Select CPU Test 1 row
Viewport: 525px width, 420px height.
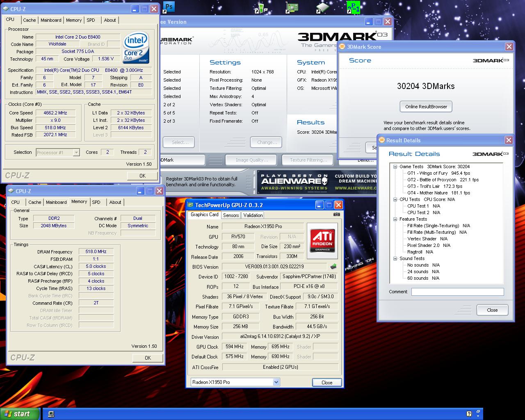423,206
